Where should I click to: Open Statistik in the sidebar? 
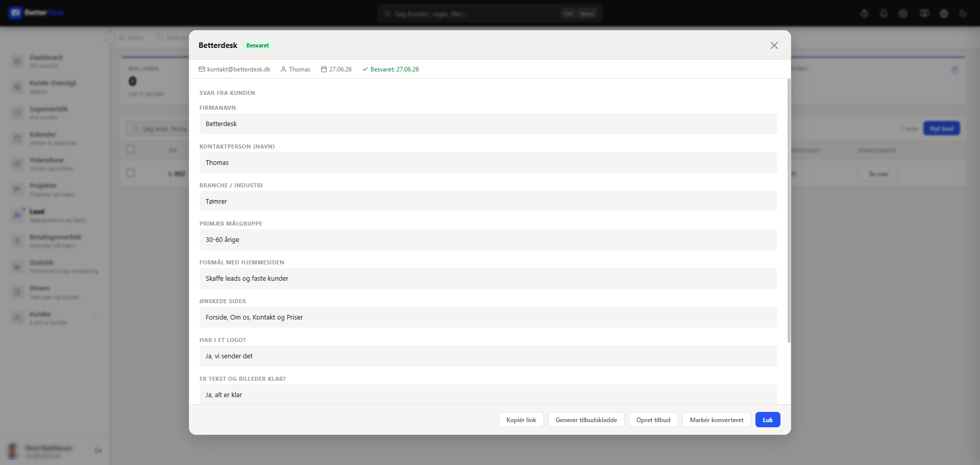click(x=54, y=266)
